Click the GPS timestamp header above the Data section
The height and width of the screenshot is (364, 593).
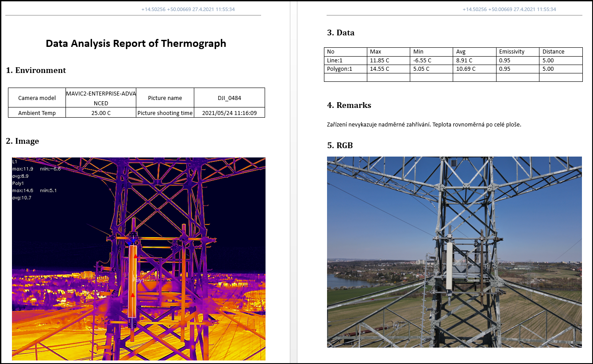(509, 9)
